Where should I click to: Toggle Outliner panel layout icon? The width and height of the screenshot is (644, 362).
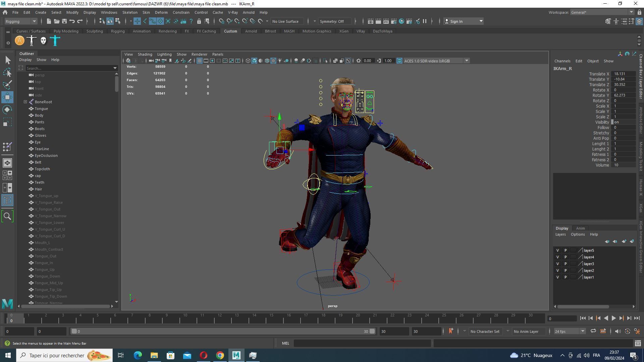coord(7,200)
